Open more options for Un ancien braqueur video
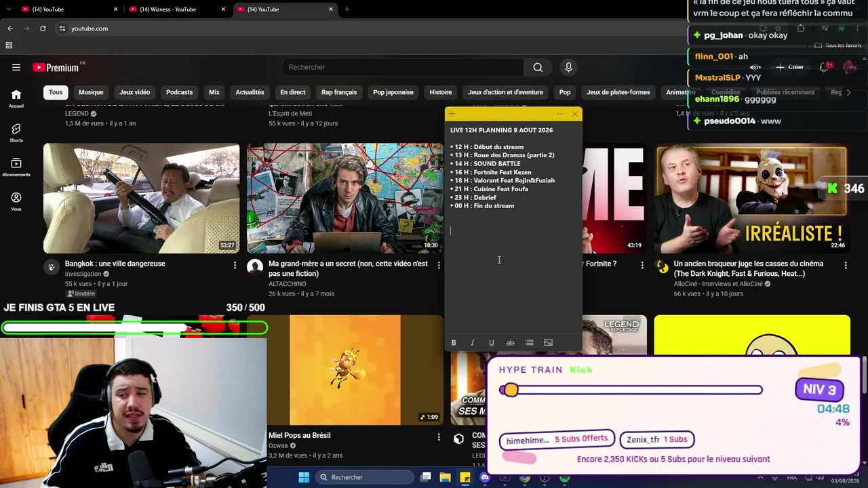868x488 pixels. [x=846, y=265]
